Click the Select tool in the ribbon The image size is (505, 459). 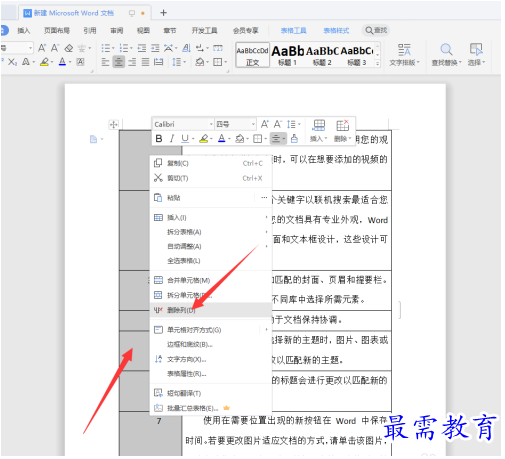pos(476,55)
